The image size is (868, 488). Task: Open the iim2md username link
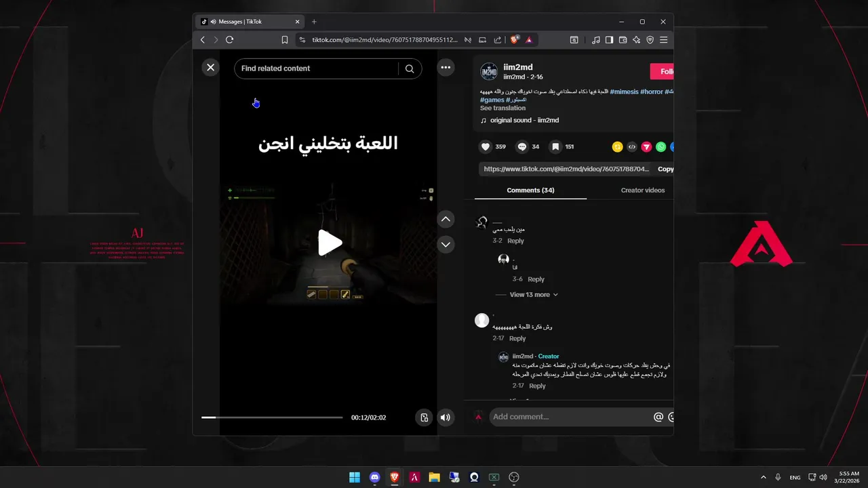pos(518,67)
